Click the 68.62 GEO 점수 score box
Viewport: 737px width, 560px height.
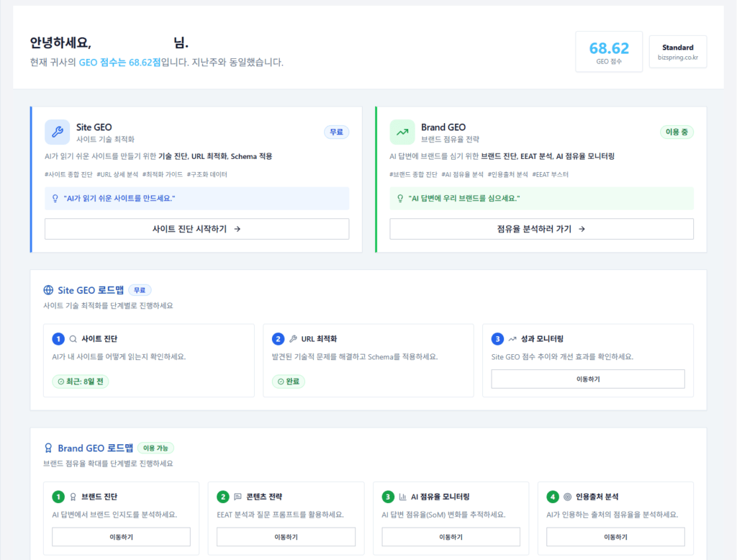[608, 51]
